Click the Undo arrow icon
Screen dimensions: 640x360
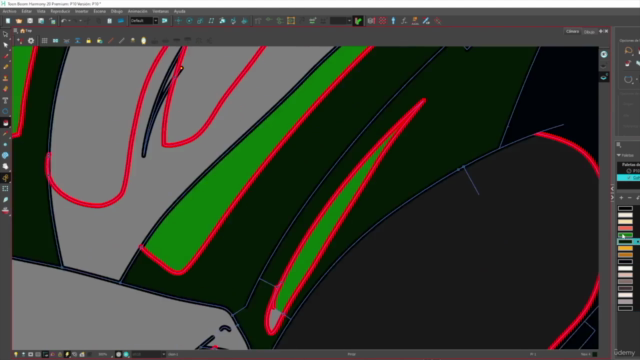coord(64,21)
